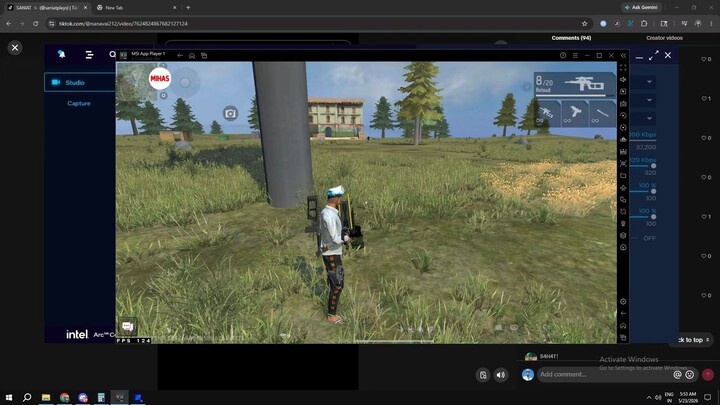Open Windows notification center
Viewport: 720px width, 405px height.
click(x=708, y=398)
